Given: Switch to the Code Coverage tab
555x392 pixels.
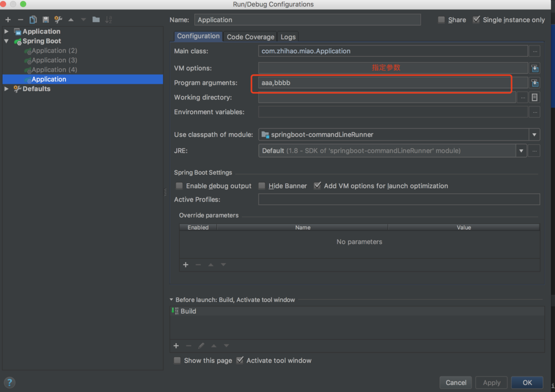Looking at the screenshot, I should coord(250,37).
